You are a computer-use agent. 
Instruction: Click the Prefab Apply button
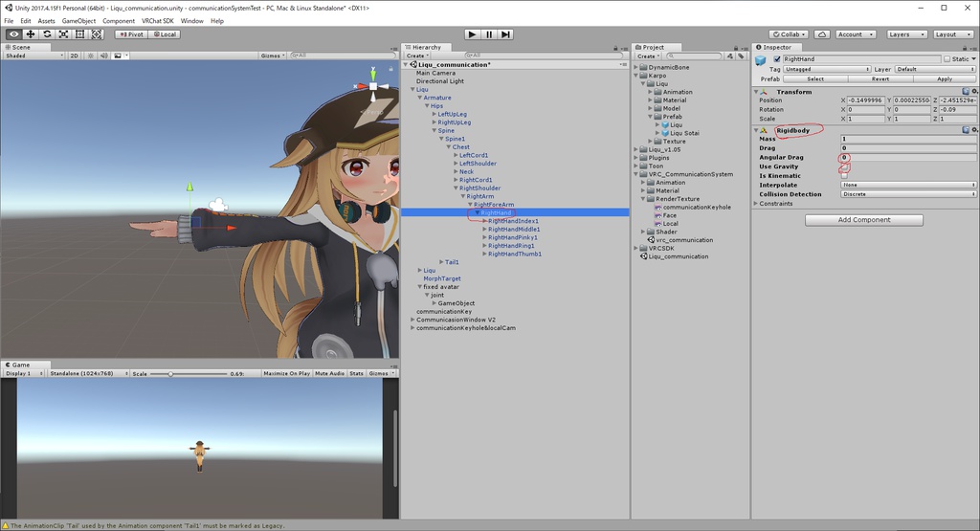(945, 79)
